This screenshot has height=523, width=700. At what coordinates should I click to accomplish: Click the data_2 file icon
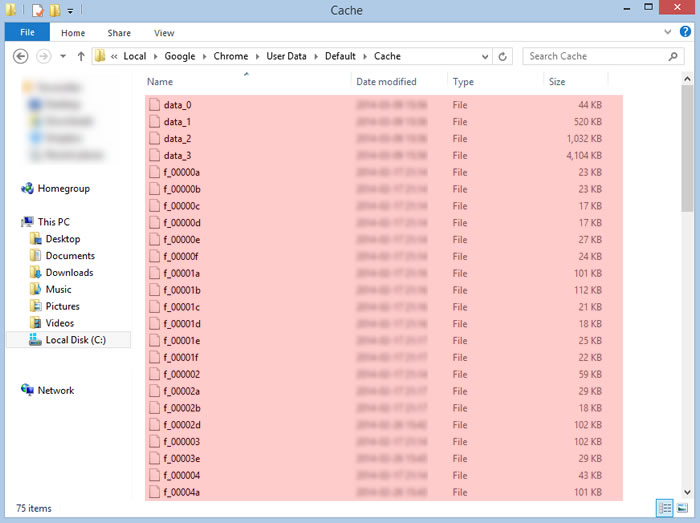tap(154, 139)
